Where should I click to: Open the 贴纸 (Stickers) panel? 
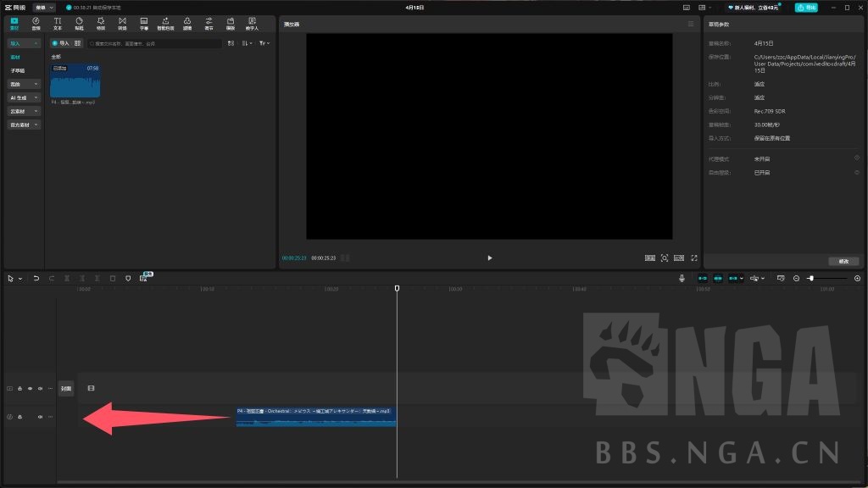(79, 23)
